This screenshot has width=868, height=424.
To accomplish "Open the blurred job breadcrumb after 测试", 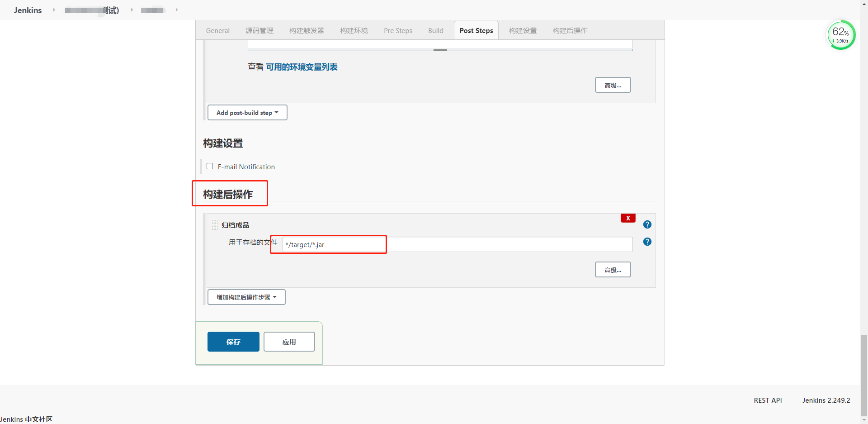I will (152, 10).
